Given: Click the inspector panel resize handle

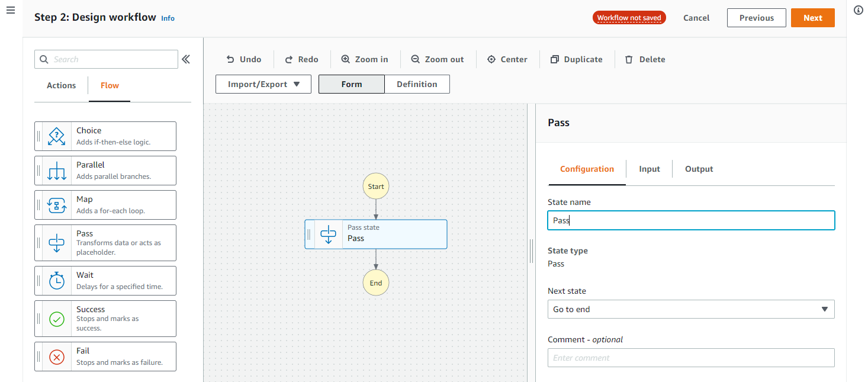Looking at the screenshot, I should (531, 251).
